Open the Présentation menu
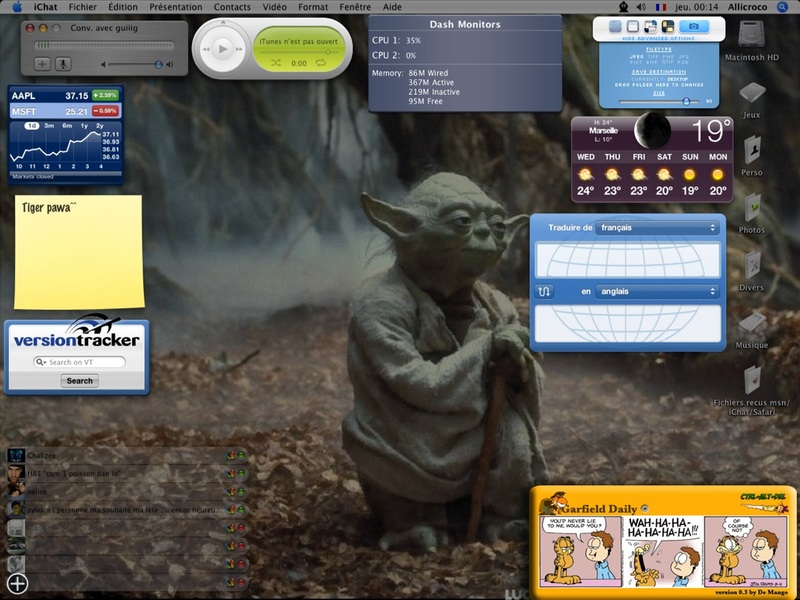800x600 pixels. (175, 7)
